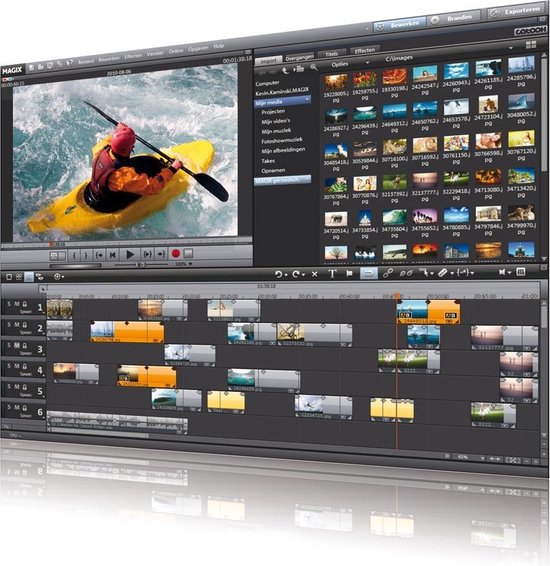The image size is (550, 566).
Task: Mute track 1 with the M button
Action: 17,304
